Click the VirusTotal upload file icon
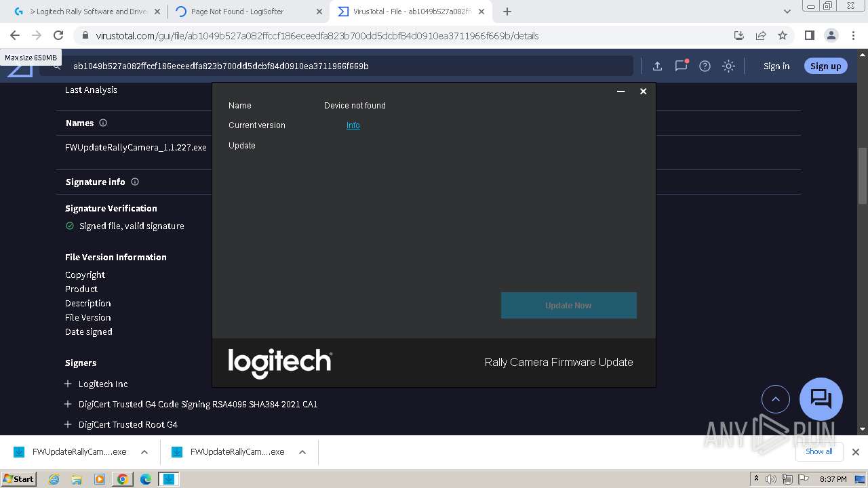Image resolution: width=868 pixels, height=488 pixels. point(657,66)
